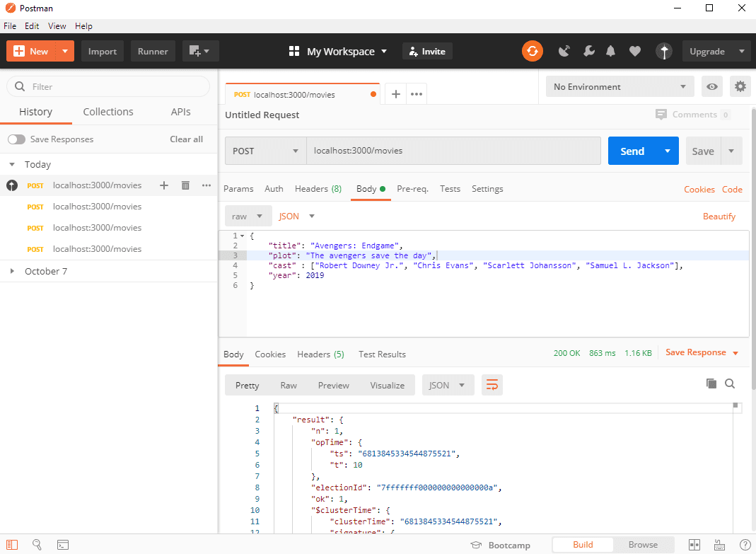Click the sync status icon

[532, 51]
